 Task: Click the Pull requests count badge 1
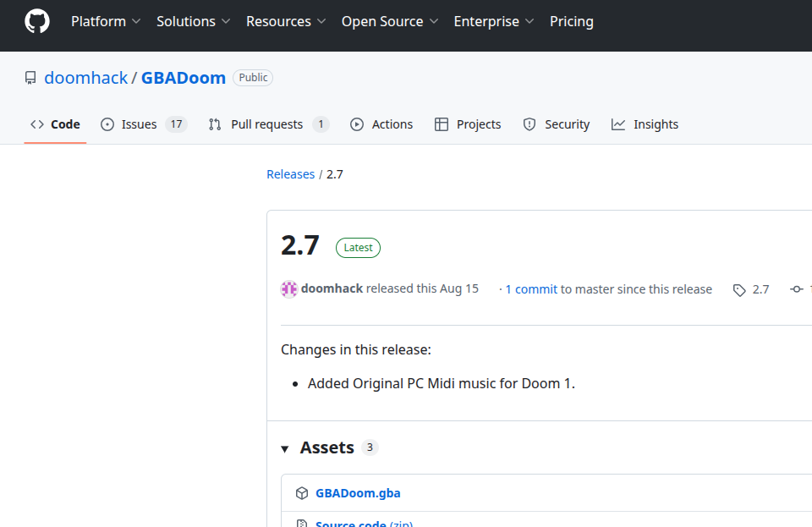click(321, 124)
